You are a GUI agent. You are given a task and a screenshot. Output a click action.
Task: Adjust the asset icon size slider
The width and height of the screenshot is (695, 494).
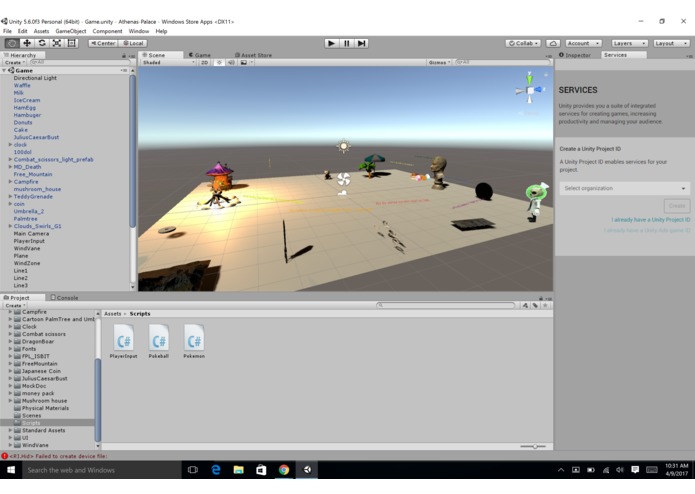[x=533, y=446]
